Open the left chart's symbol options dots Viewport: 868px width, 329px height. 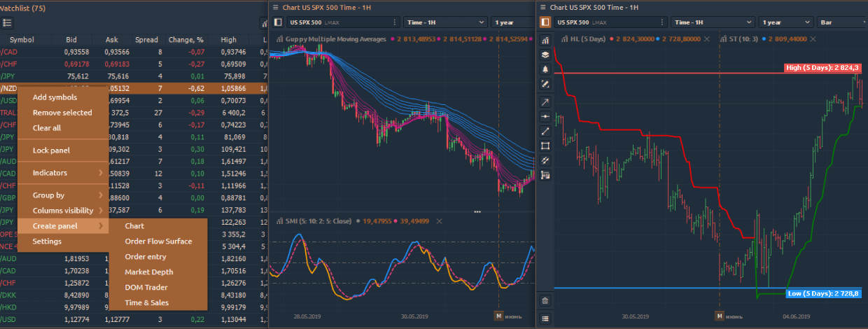396,22
